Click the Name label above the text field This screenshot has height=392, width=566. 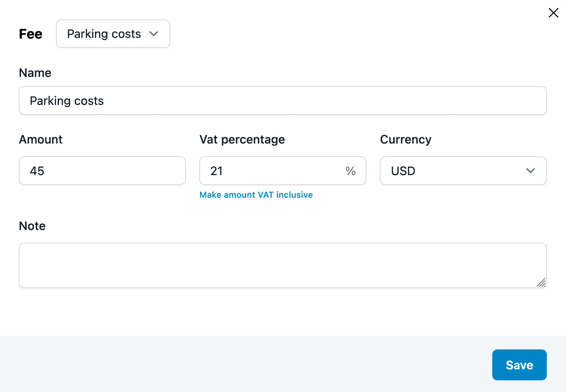point(35,73)
